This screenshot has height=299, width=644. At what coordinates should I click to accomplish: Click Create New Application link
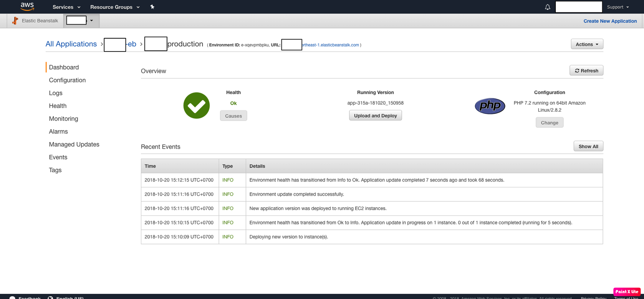point(610,21)
